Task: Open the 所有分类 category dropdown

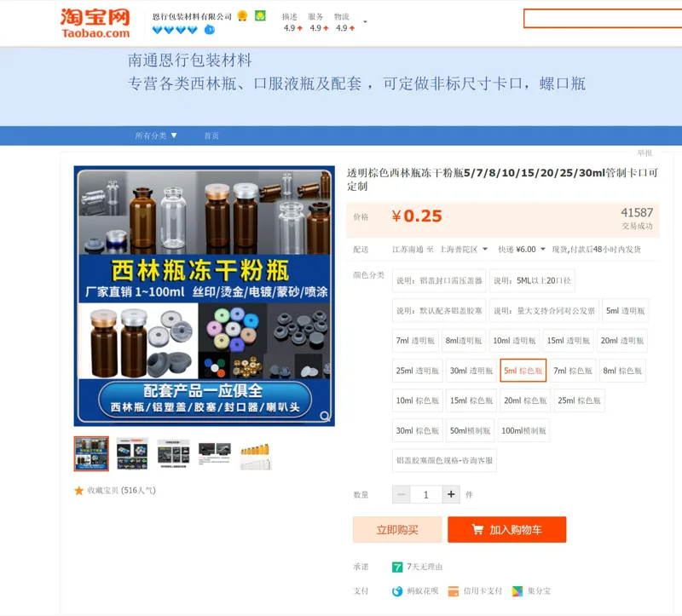Action: pos(156,135)
